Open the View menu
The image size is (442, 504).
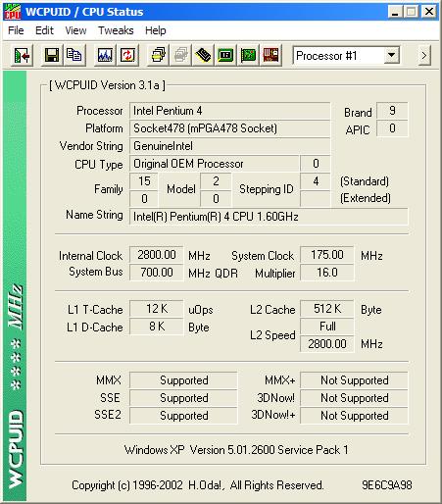pyautogui.click(x=75, y=30)
